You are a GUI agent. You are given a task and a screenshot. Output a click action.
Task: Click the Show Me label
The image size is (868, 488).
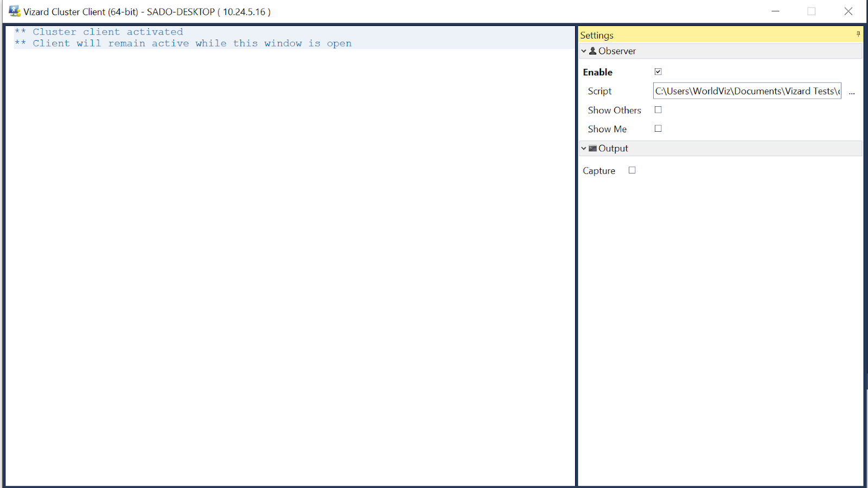click(607, 129)
